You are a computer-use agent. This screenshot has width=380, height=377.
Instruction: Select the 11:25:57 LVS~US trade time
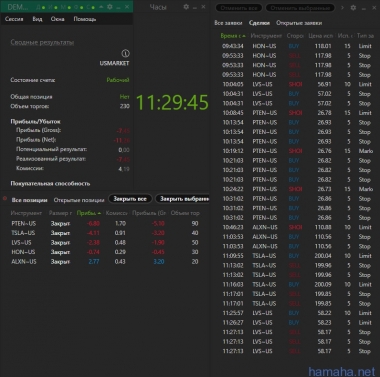pyautogui.click(x=233, y=313)
